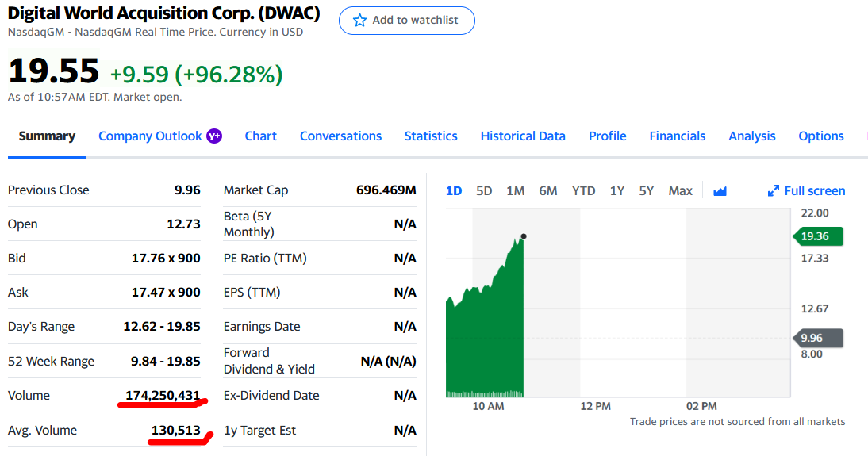Click the Ex-Dividend Date label
This screenshot has height=456, width=868.
pyautogui.click(x=271, y=396)
